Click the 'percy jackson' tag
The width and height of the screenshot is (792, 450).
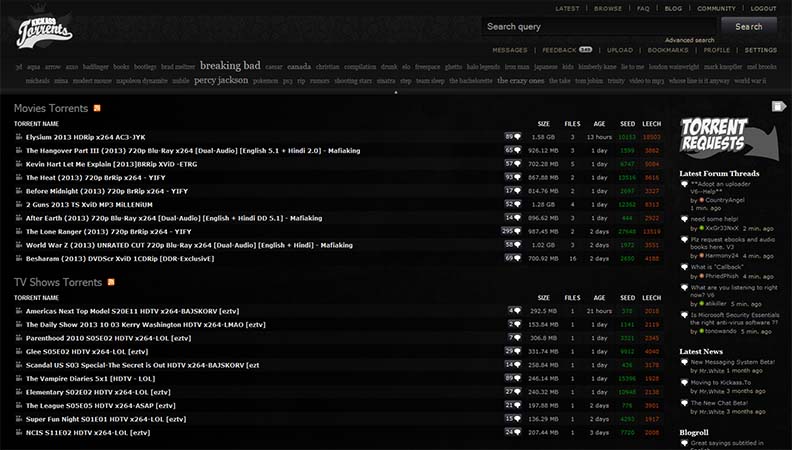221,80
